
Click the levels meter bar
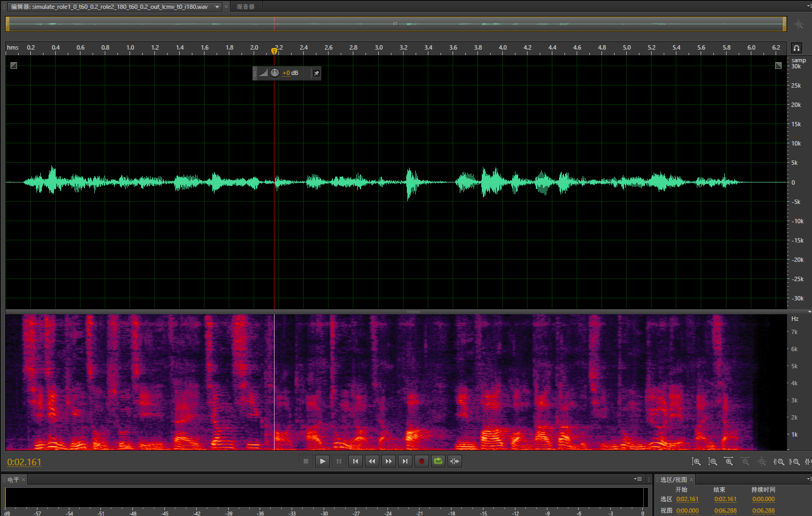(326, 498)
